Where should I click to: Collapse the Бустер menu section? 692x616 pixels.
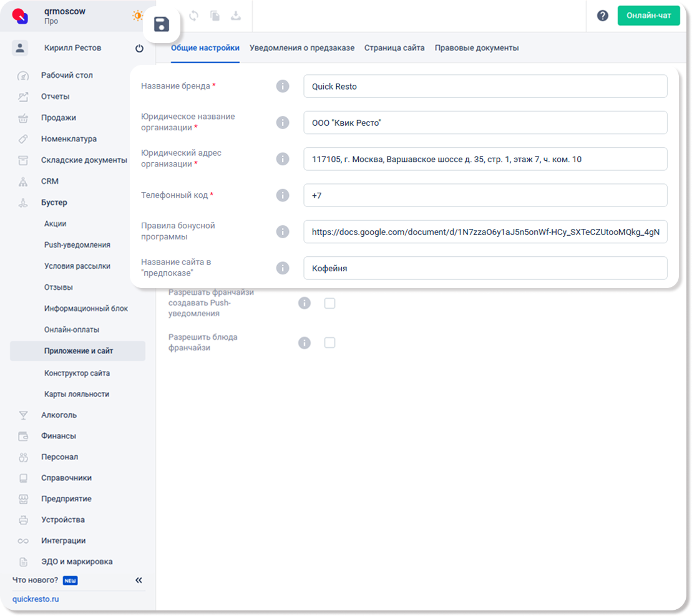[x=54, y=203]
